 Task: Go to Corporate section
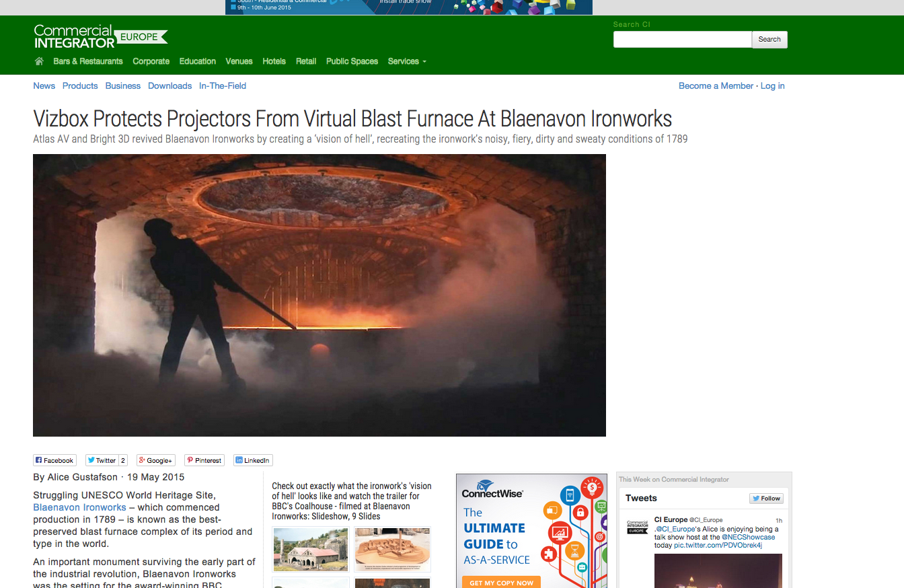(151, 61)
